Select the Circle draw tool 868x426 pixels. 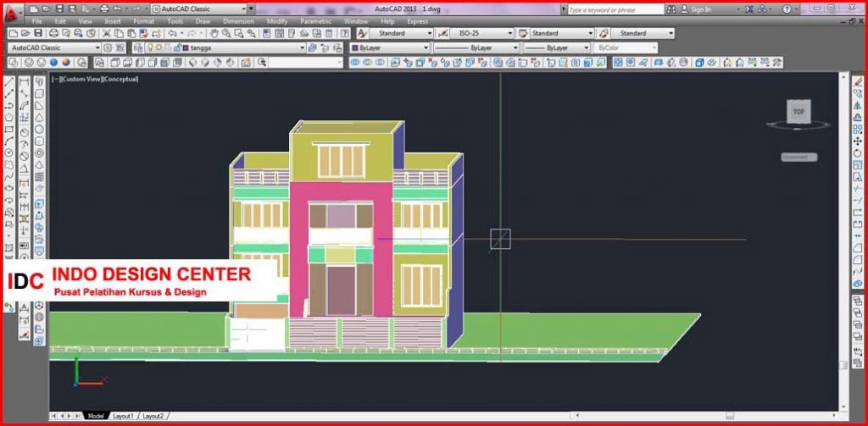pos(8,152)
